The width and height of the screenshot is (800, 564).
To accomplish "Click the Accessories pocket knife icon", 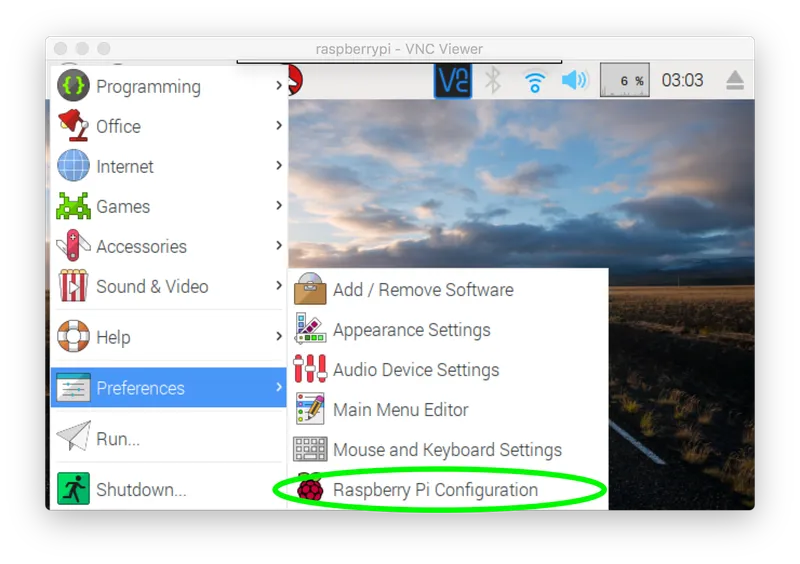I will tap(73, 246).
